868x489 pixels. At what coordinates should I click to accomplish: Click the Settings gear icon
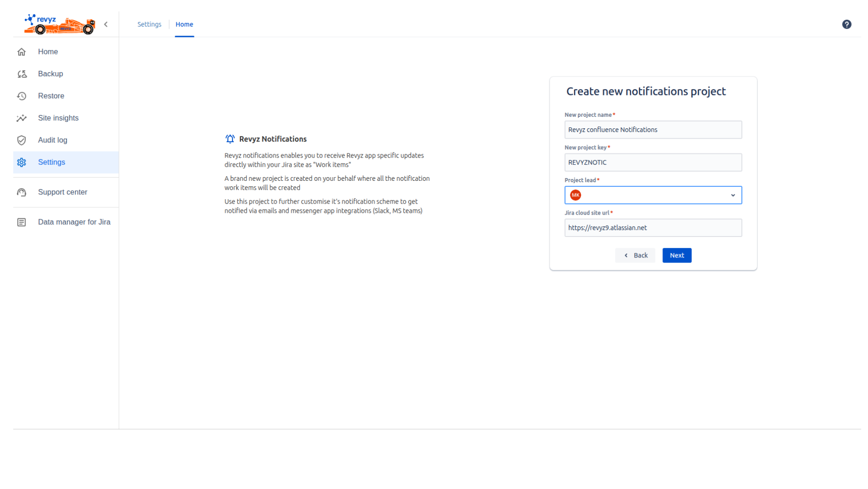(21, 163)
